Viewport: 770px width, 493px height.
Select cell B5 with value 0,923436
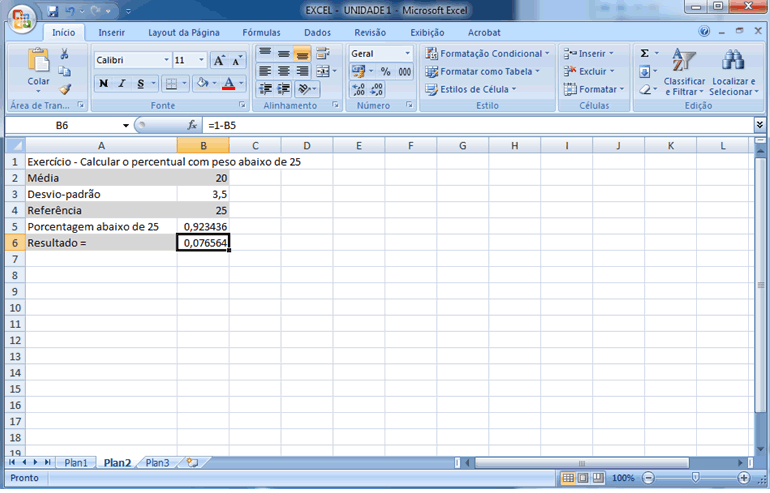(x=203, y=227)
